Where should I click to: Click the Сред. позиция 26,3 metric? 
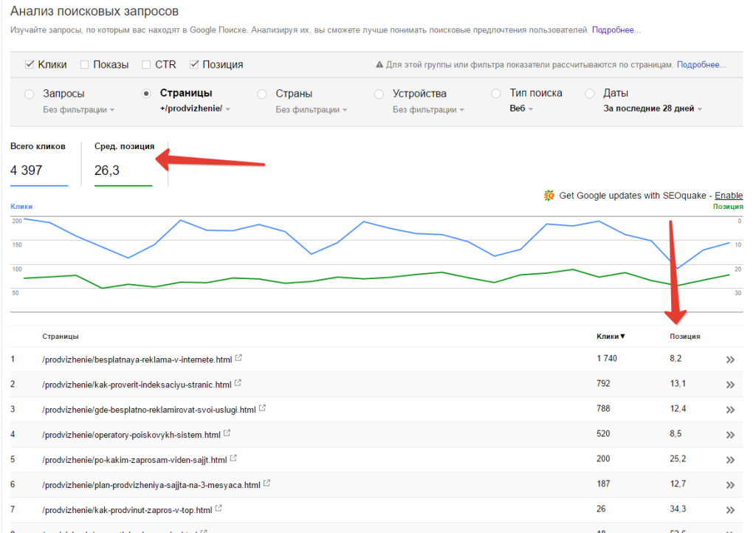124,162
